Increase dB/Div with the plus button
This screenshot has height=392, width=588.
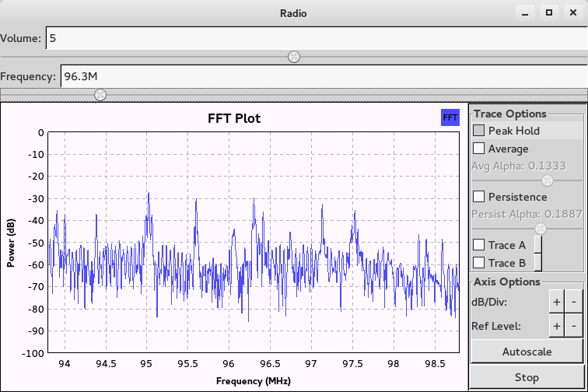(x=557, y=302)
